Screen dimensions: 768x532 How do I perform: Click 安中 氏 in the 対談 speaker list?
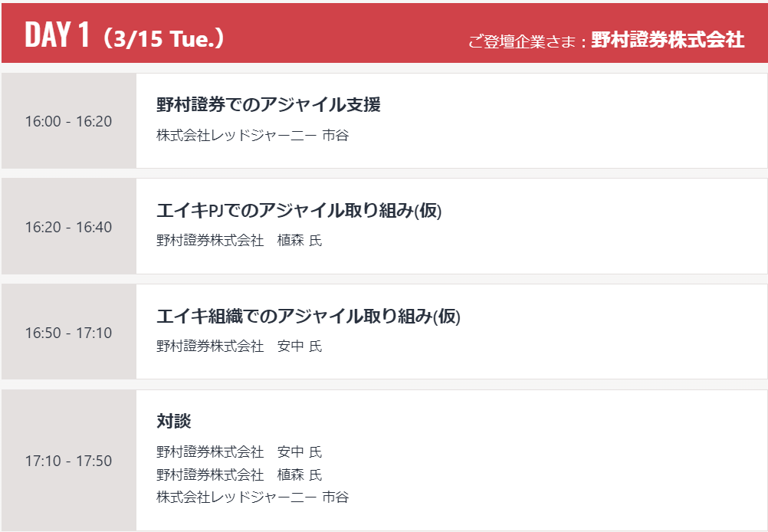pyautogui.click(x=299, y=452)
